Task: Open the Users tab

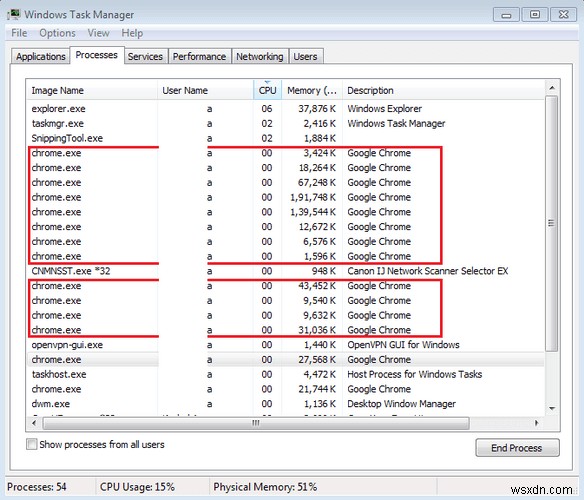Action: 305,57
